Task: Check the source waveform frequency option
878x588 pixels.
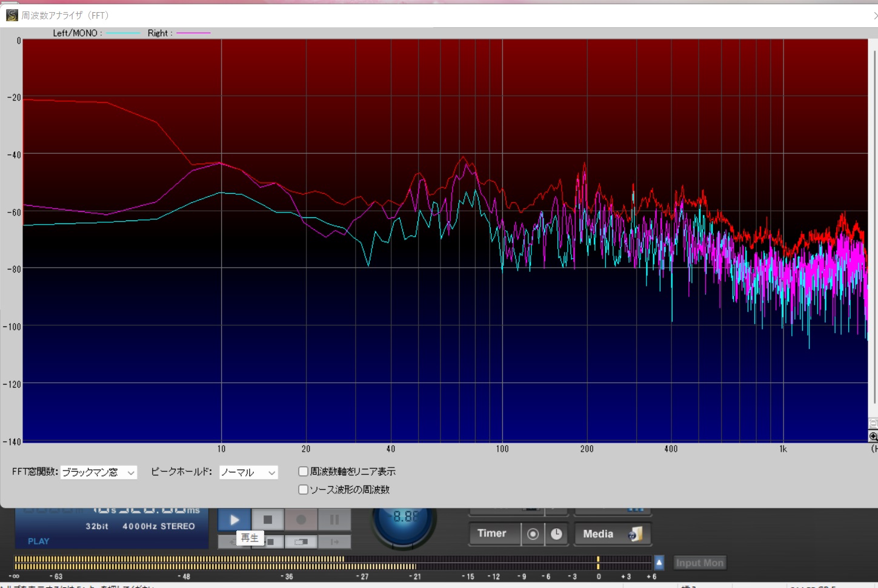Action: click(304, 489)
